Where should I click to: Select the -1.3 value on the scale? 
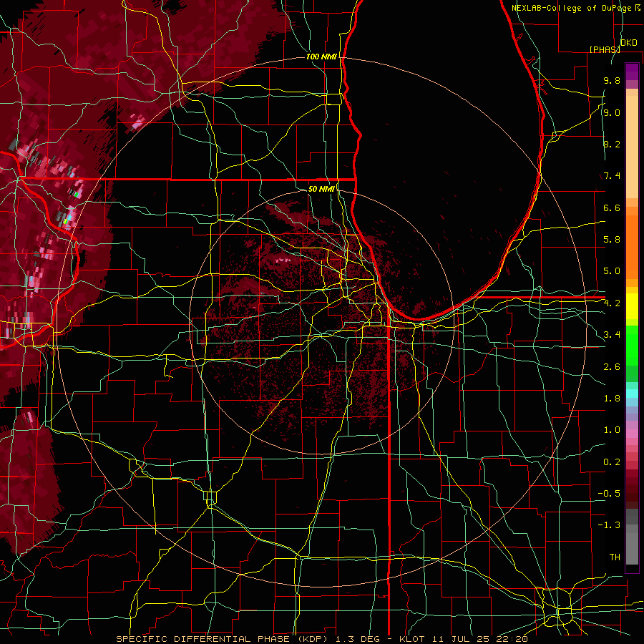pos(609,525)
